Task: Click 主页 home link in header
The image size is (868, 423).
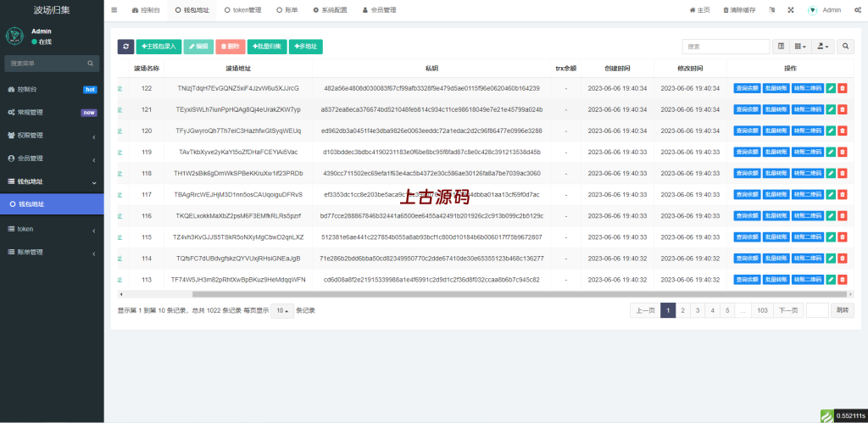Action: pyautogui.click(x=699, y=10)
